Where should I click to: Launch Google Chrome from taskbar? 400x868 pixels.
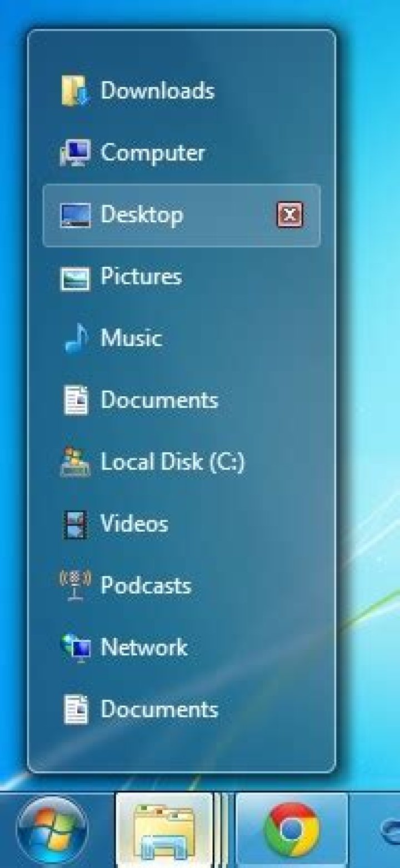click(292, 830)
